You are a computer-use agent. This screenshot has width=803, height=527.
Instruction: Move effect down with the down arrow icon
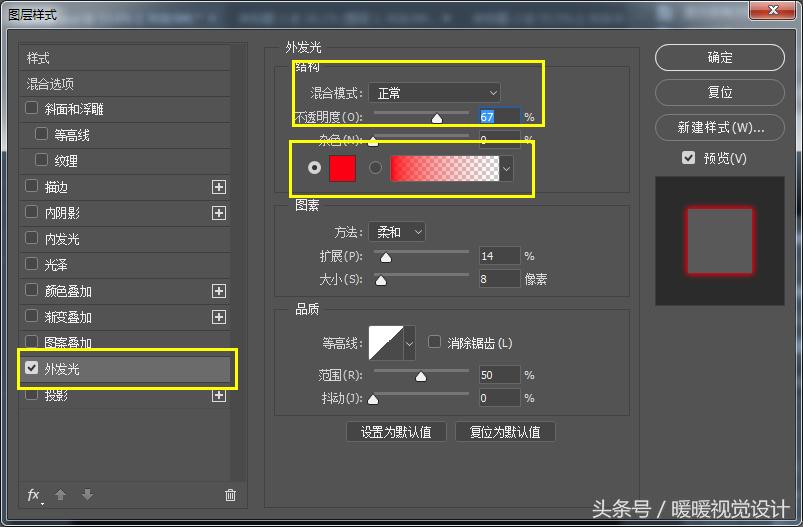[x=88, y=495]
